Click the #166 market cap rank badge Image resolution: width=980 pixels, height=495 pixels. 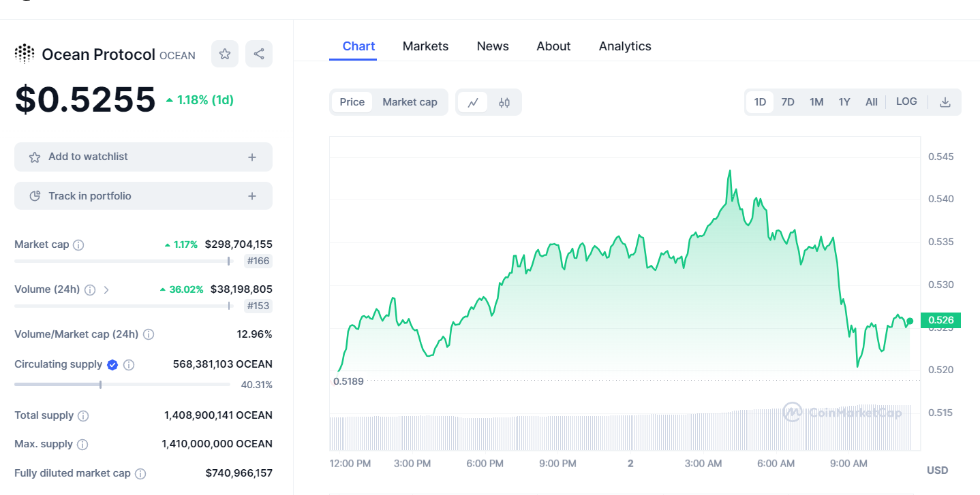point(258,261)
